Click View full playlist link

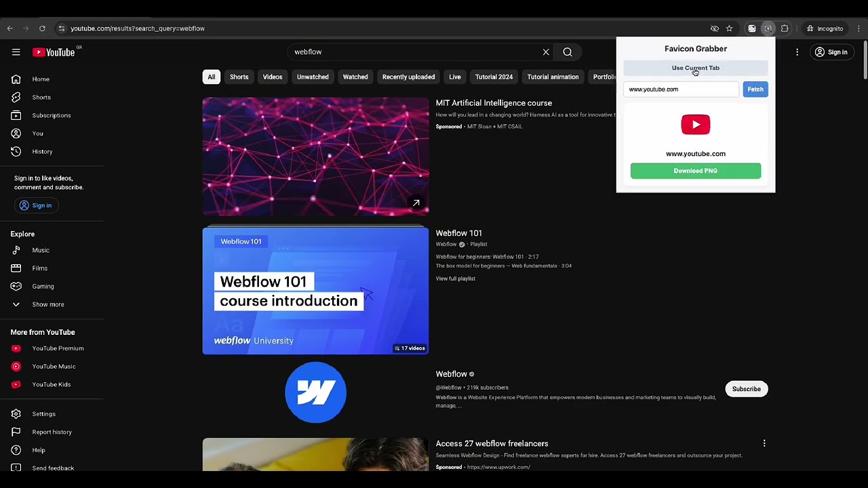pyautogui.click(x=456, y=279)
